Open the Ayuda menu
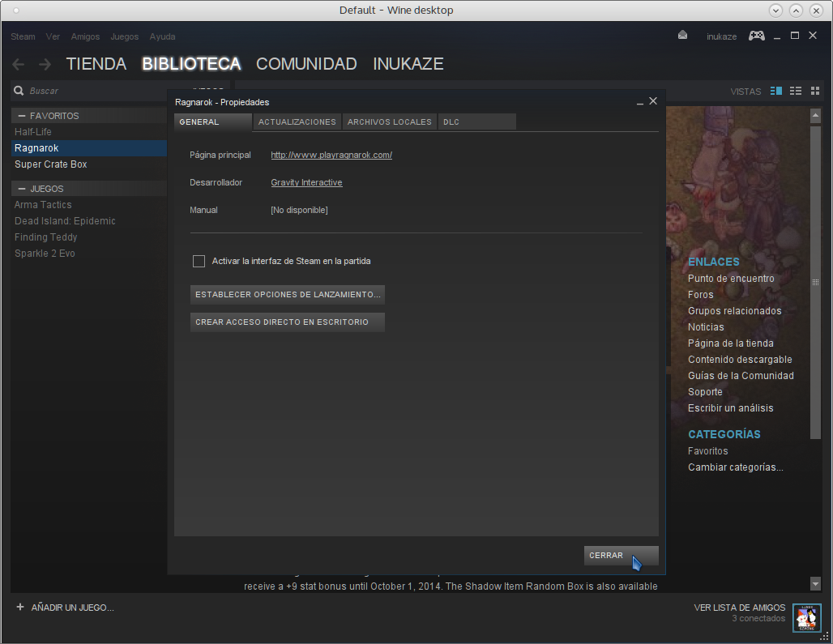833x644 pixels. (162, 36)
